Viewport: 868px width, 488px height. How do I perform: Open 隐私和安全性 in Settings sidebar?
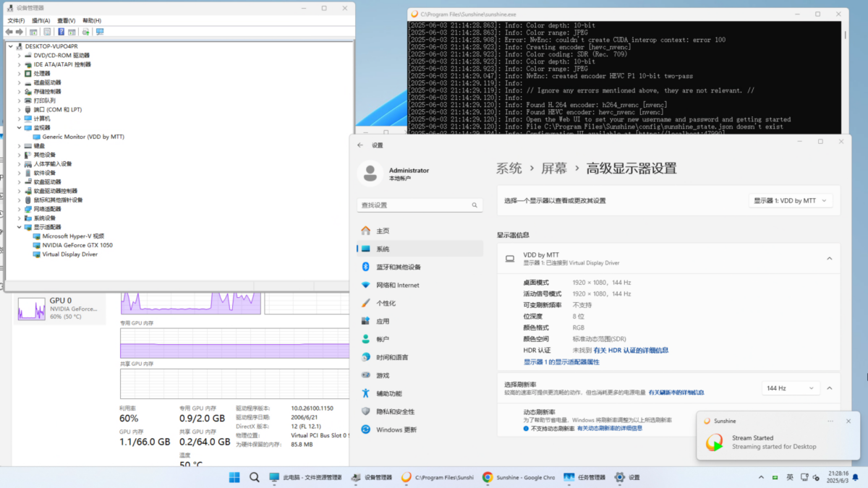click(x=420, y=411)
